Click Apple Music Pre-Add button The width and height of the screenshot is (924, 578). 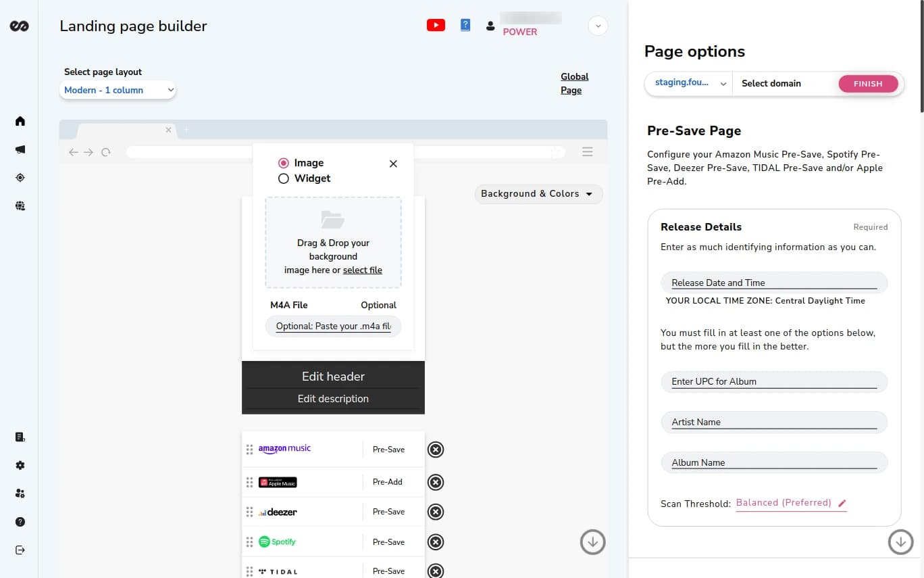(388, 482)
